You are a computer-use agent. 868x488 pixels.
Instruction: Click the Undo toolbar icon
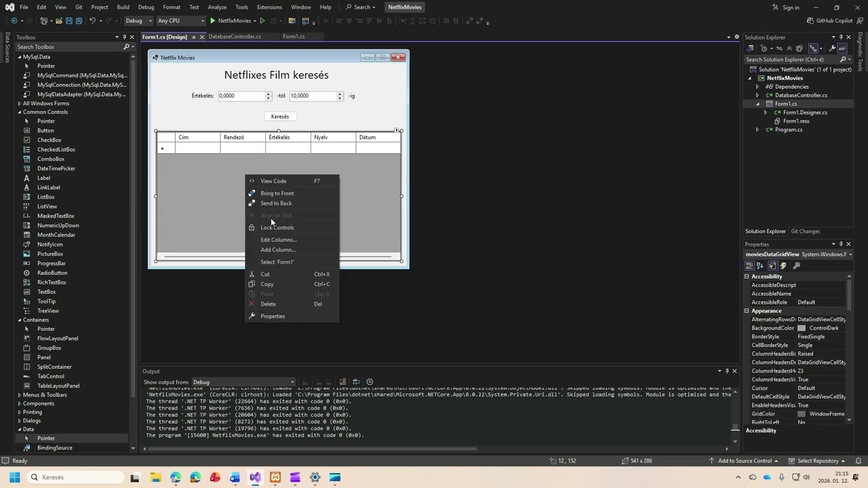point(92,21)
